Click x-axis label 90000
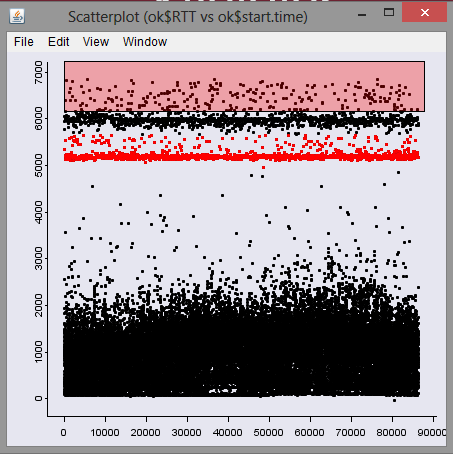This screenshot has width=453, height=454. tap(432, 433)
